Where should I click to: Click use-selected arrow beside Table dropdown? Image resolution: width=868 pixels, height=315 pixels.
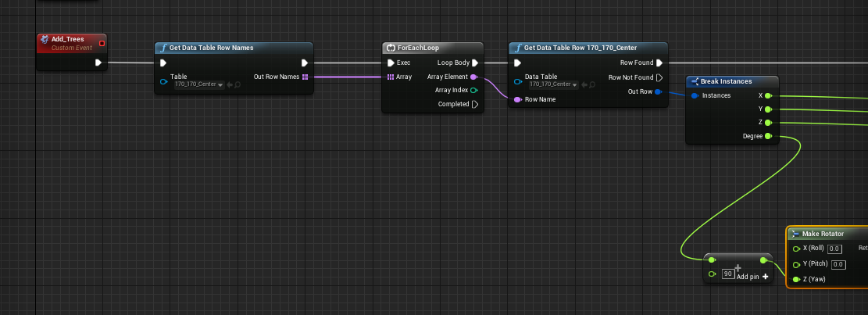(x=230, y=84)
